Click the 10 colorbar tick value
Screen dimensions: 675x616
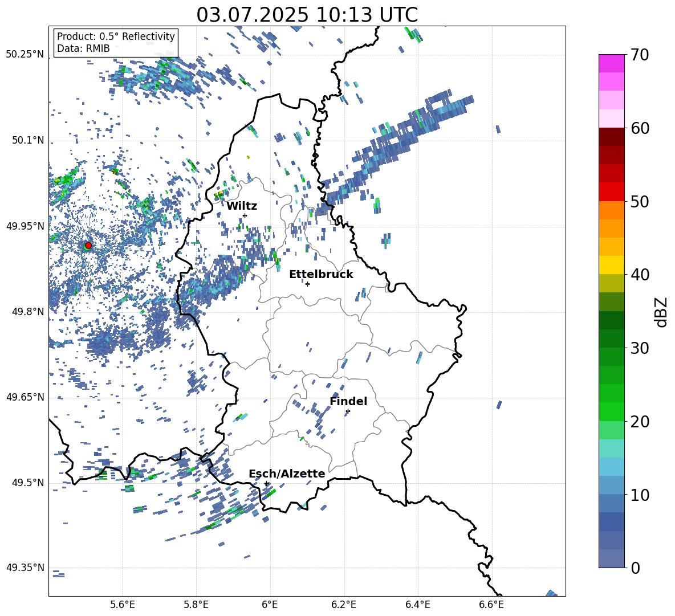[640, 495]
